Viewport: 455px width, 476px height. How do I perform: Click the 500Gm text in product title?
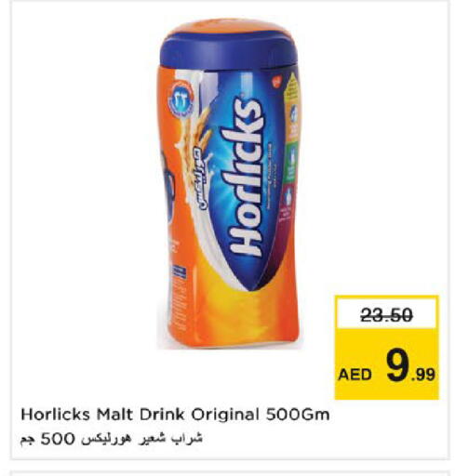click(298, 415)
